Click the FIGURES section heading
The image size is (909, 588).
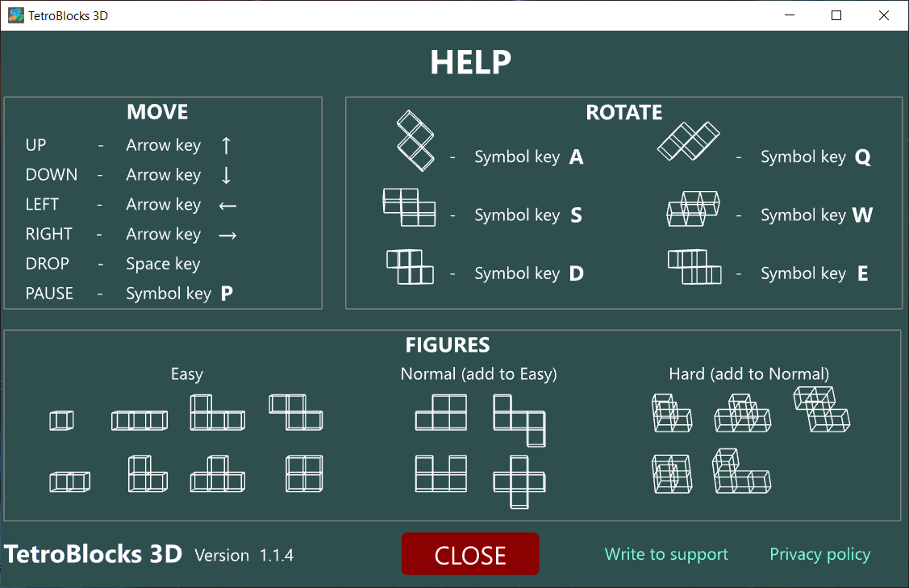point(448,345)
